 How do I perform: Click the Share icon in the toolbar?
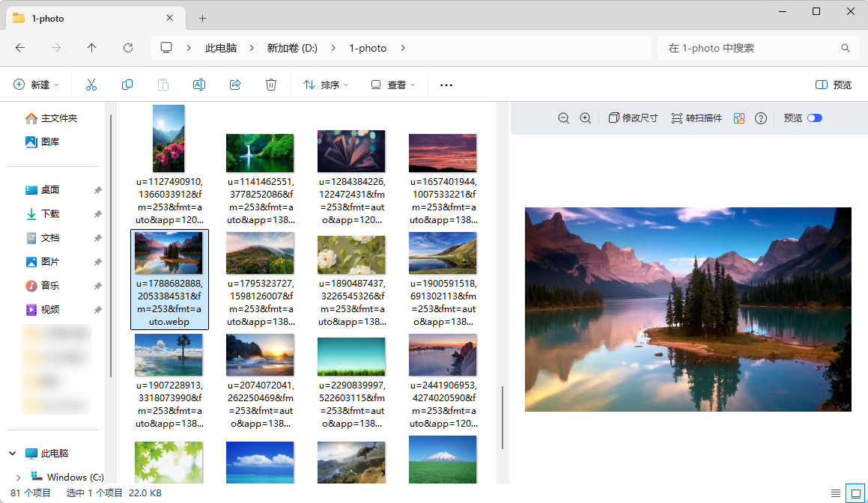[x=235, y=84]
